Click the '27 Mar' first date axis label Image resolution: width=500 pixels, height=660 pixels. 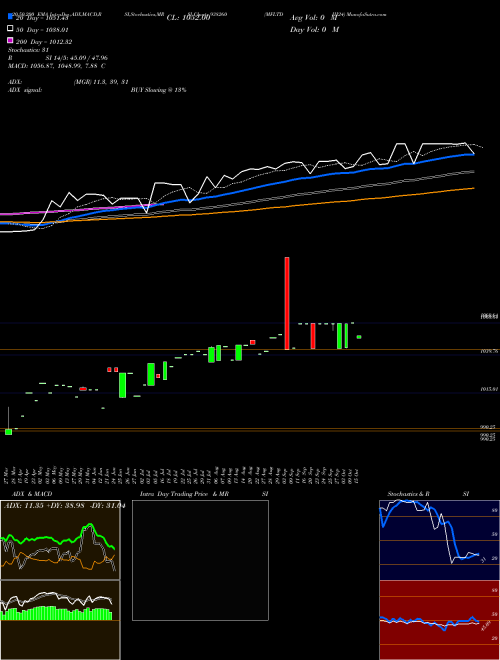[7, 475]
